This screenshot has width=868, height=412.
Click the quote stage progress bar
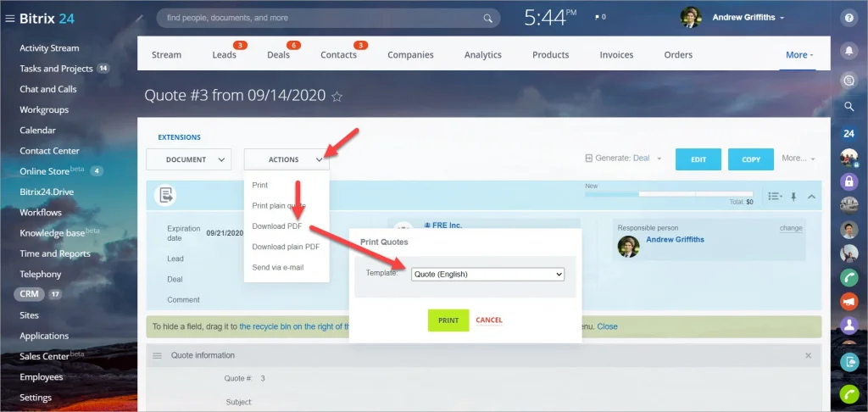pyautogui.click(x=669, y=194)
